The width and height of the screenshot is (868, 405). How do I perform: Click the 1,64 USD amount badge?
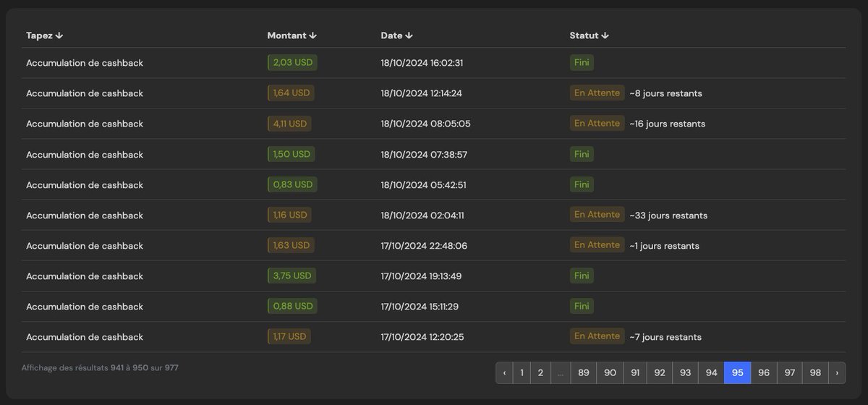tap(290, 93)
